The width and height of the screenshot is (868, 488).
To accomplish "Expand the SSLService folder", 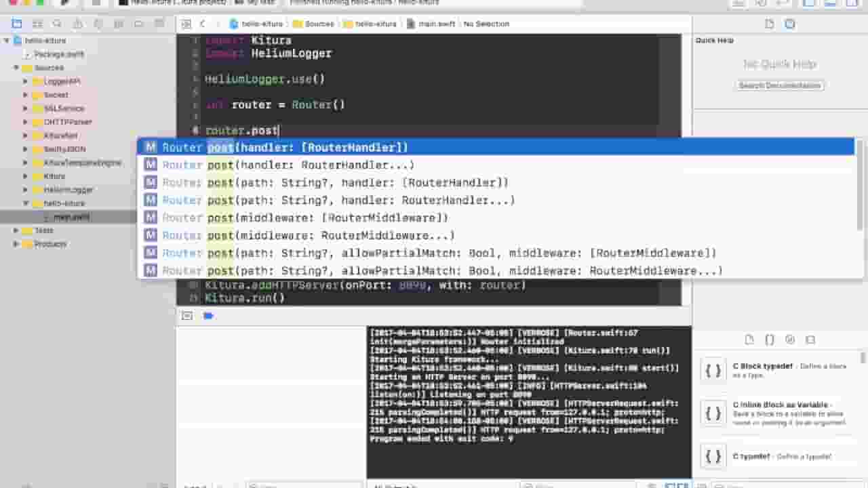I will point(26,108).
